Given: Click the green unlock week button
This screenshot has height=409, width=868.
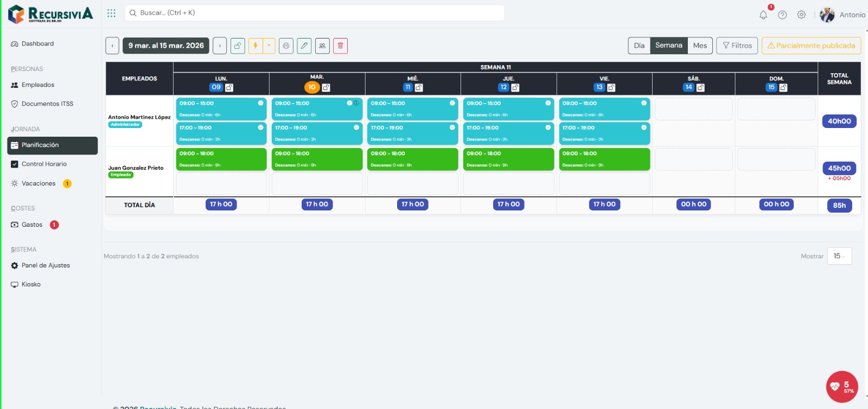Looking at the screenshot, I should pos(238,46).
